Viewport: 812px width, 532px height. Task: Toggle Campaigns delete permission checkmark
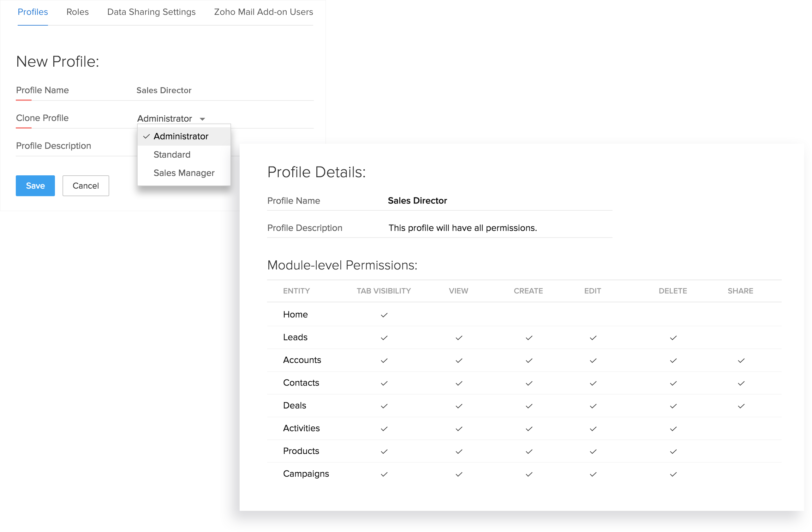pyautogui.click(x=673, y=474)
